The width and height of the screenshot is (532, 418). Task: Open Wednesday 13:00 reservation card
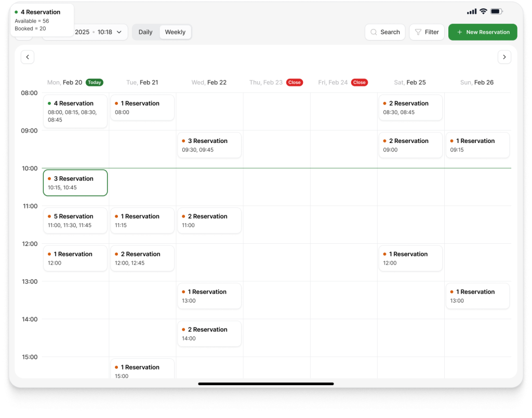(x=209, y=296)
